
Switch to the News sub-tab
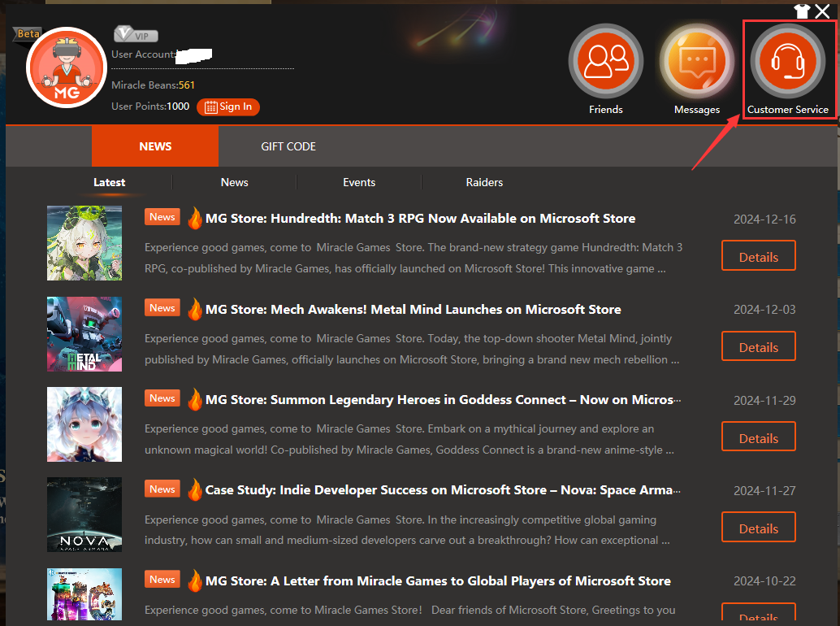(234, 182)
